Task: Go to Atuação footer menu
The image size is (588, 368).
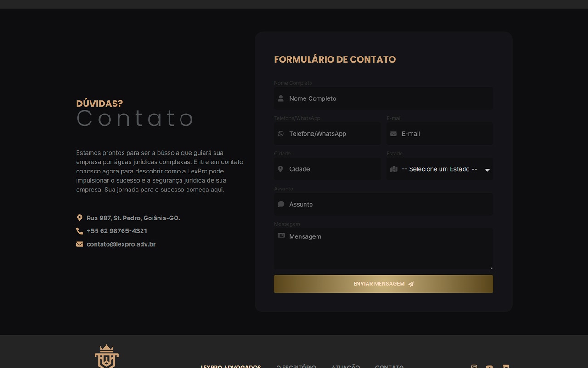Action: point(345,366)
